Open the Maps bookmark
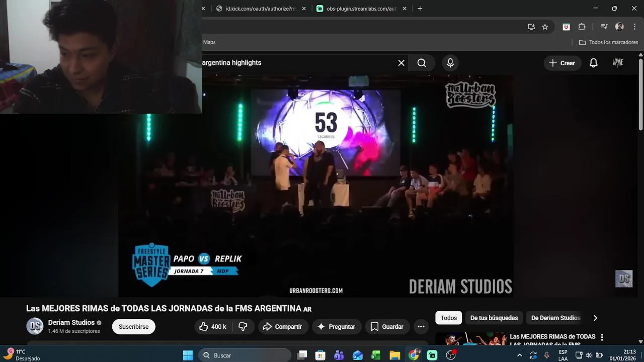 [x=209, y=42]
